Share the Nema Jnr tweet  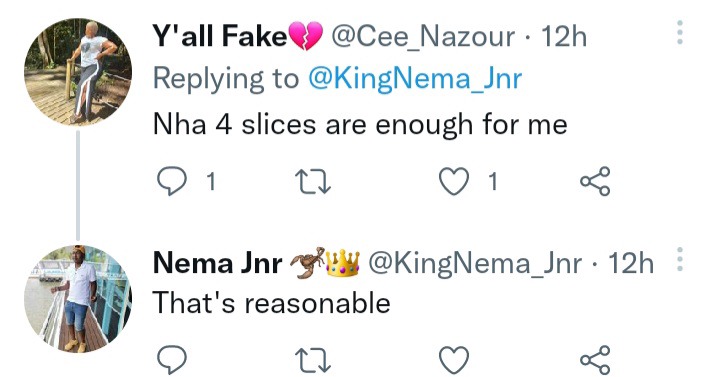(596, 360)
